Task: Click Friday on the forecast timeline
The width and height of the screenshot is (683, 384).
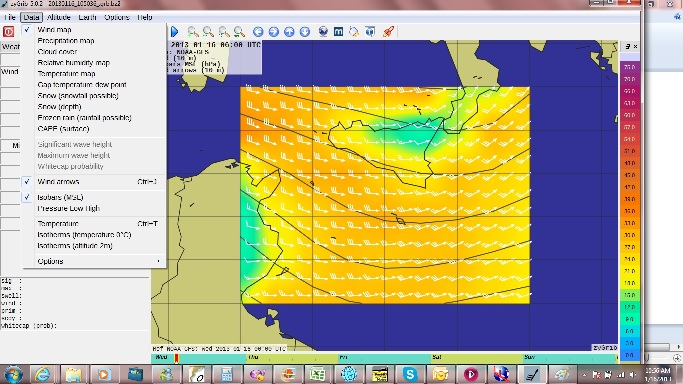Action: [x=344, y=357]
